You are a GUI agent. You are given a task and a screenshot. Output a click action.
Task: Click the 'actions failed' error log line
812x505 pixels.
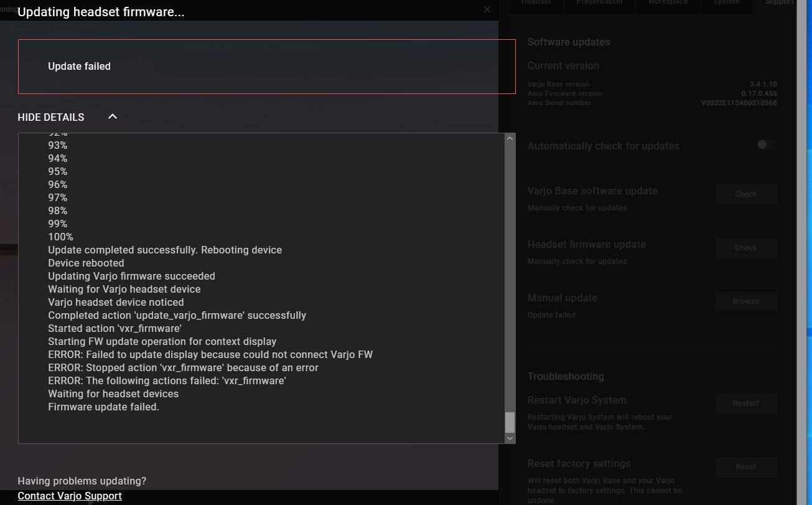click(167, 380)
